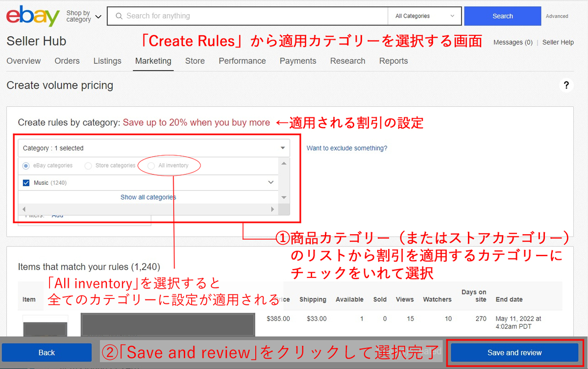Click the Shipping column header
Screen dimensions: 588x369
coord(313,299)
